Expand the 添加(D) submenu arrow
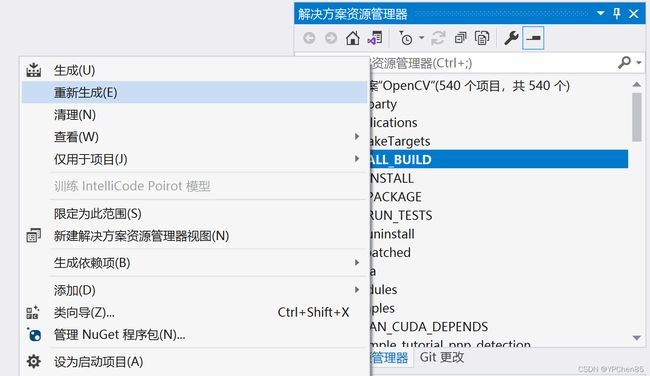This screenshot has height=376, width=650. (357, 290)
